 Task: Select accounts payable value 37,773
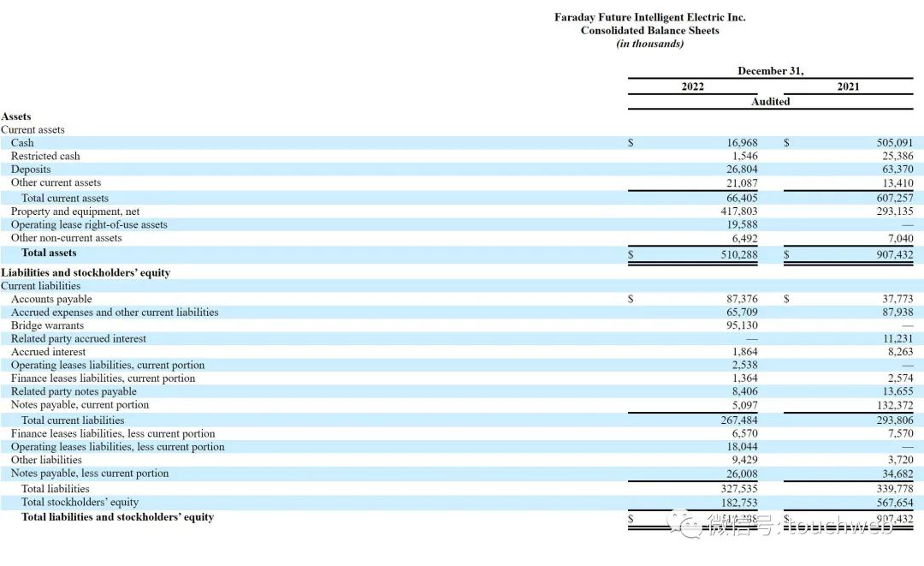[897, 299]
